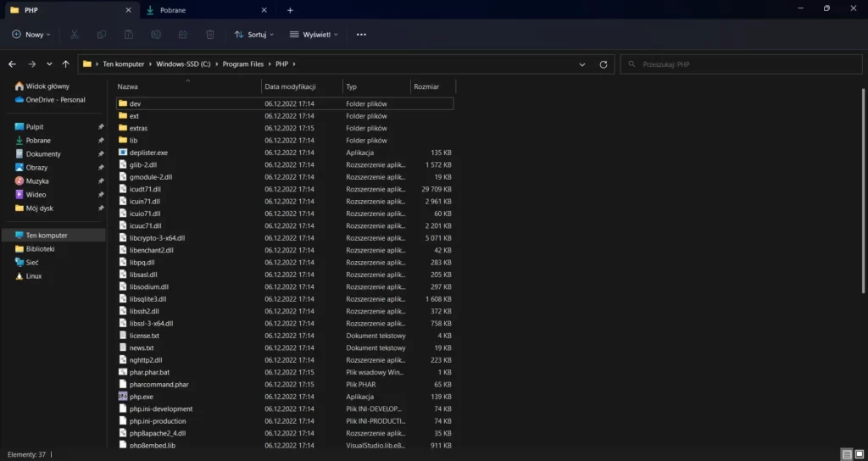
Task: Select the php.ini-production file
Action: (285, 421)
